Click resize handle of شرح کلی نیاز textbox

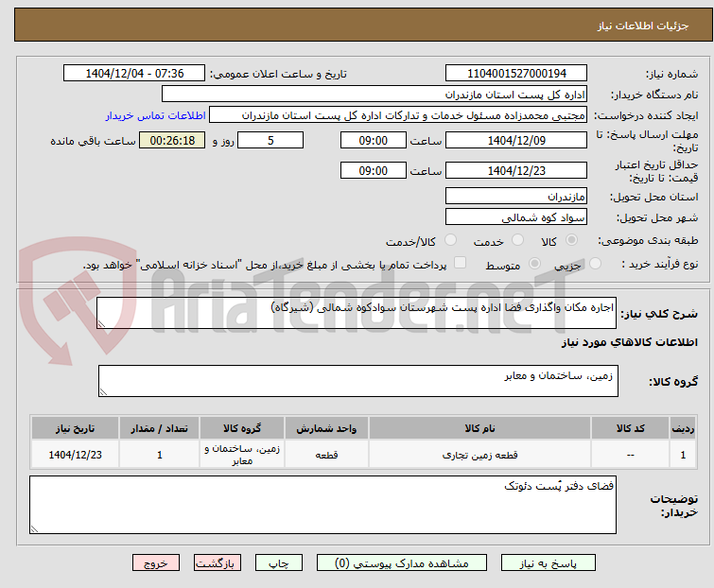101,324
